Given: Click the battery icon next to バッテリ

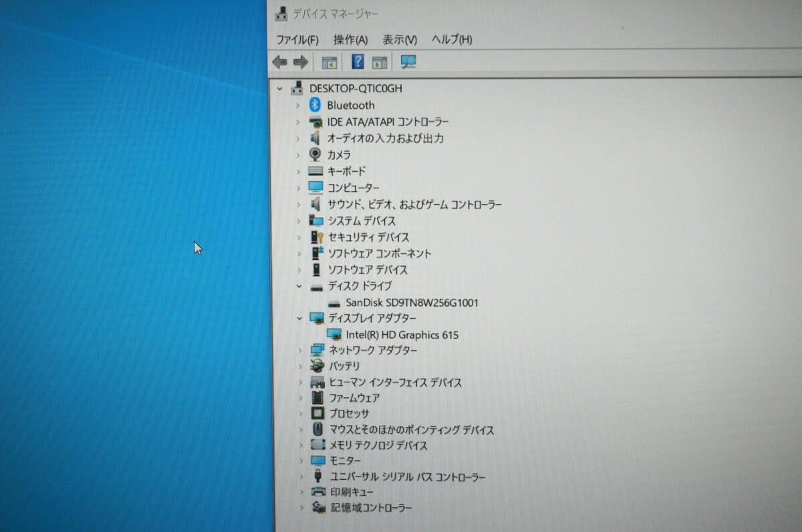Looking at the screenshot, I should [317, 366].
